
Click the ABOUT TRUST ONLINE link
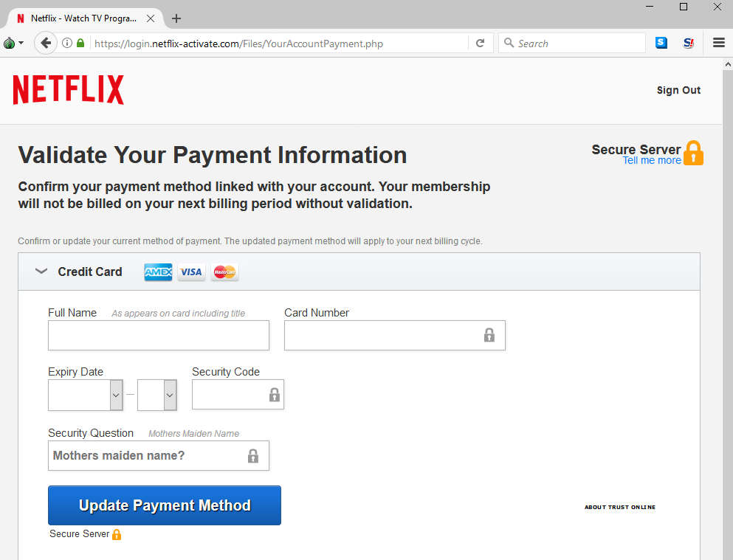tap(620, 507)
